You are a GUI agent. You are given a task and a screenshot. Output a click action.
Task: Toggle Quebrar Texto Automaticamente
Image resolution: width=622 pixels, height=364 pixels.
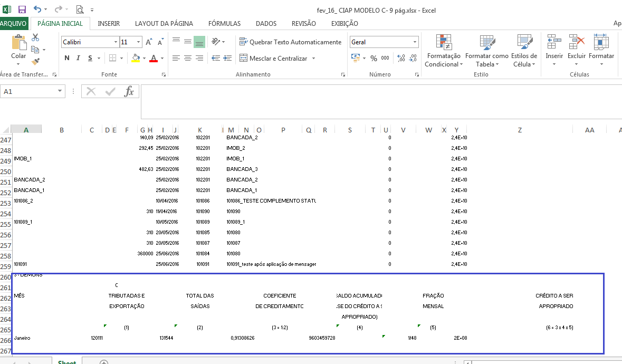[x=290, y=42]
